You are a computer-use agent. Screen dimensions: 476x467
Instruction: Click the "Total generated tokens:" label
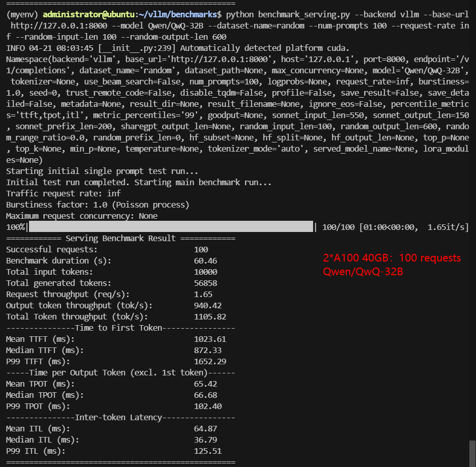pyautogui.click(x=59, y=283)
